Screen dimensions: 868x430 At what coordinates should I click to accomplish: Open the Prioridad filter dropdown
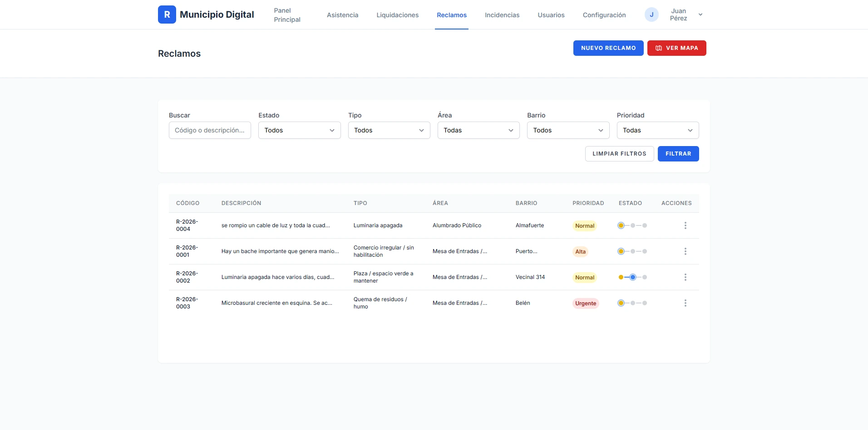click(658, 130)
